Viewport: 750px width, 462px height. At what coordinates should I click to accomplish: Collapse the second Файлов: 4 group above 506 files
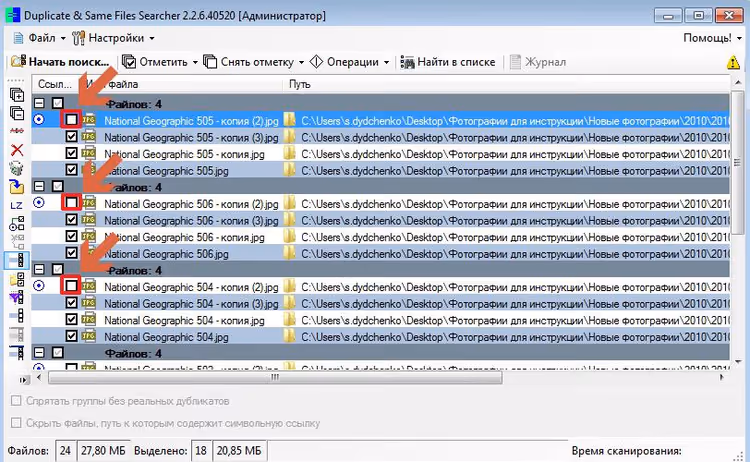pos(39,187)
